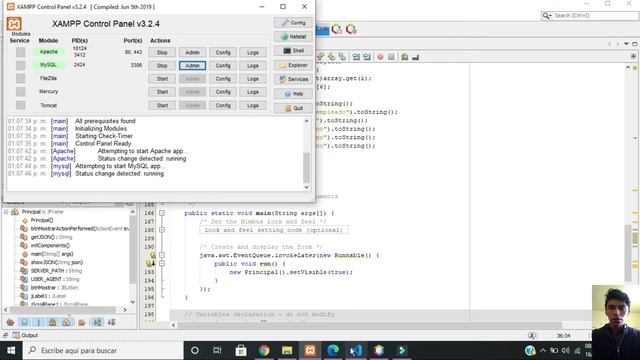
Task: Collapse Principal node in Navigator
Action: coord(6,212)
